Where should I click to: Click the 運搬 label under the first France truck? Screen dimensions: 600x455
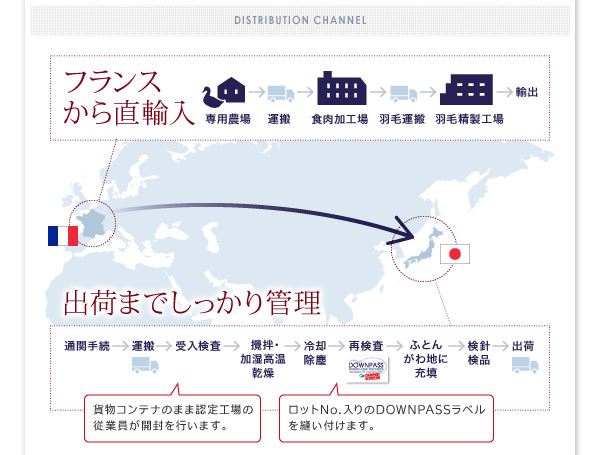pyautogui.click(x=279, y=119)
